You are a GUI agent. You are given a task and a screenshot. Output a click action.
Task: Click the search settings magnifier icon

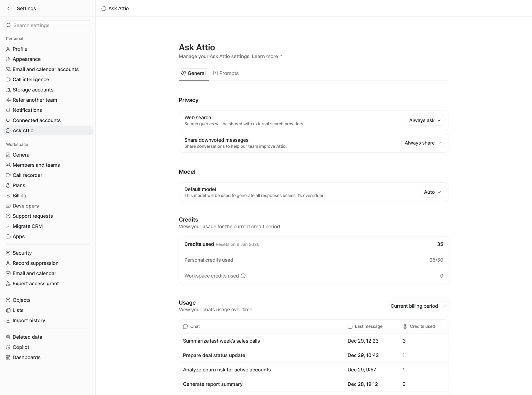(9, 25)
